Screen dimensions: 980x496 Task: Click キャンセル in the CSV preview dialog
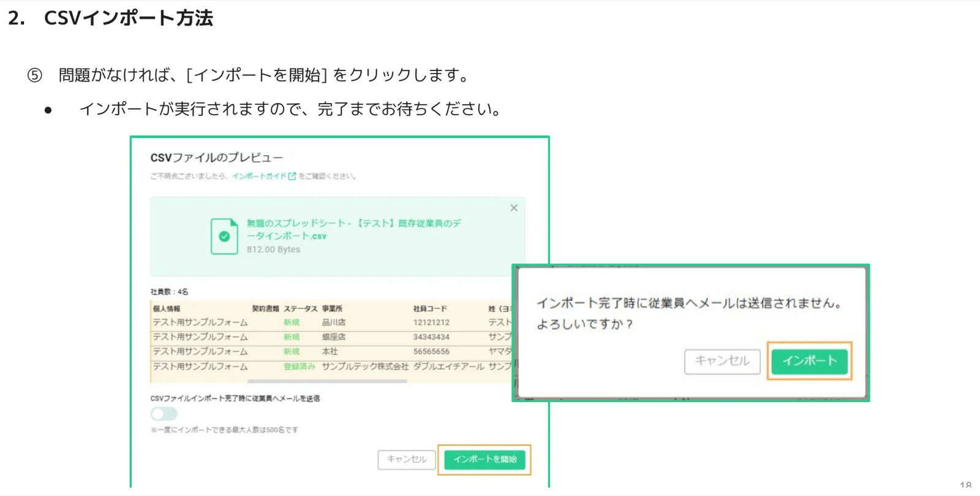pyautogui.click(x=407, y=459)
